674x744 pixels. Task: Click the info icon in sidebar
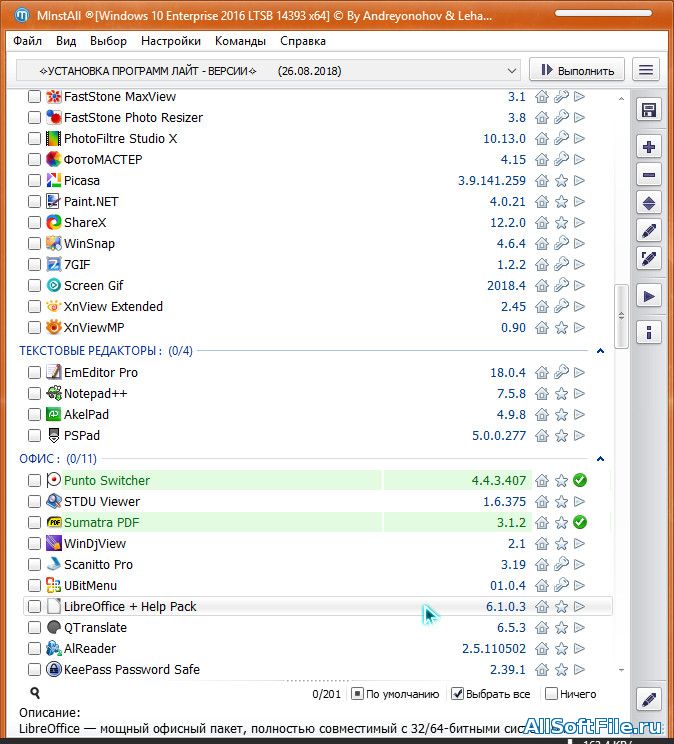(x=648, y=333)
